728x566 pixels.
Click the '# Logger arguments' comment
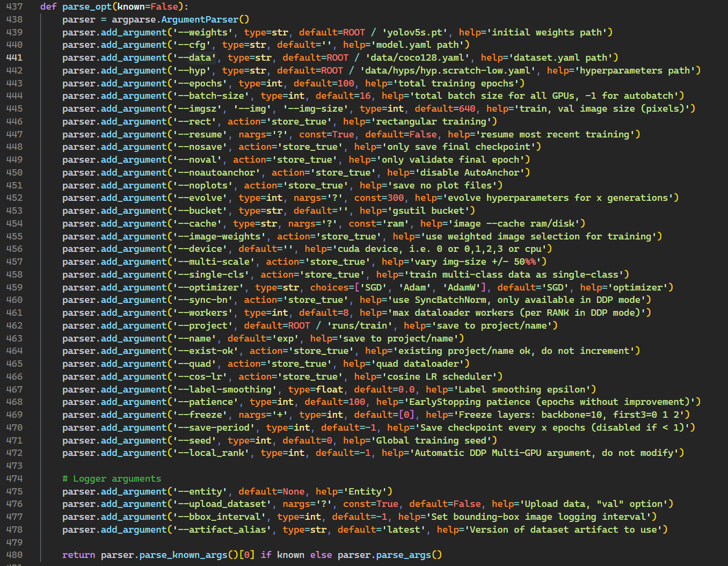tap(112, 479)
